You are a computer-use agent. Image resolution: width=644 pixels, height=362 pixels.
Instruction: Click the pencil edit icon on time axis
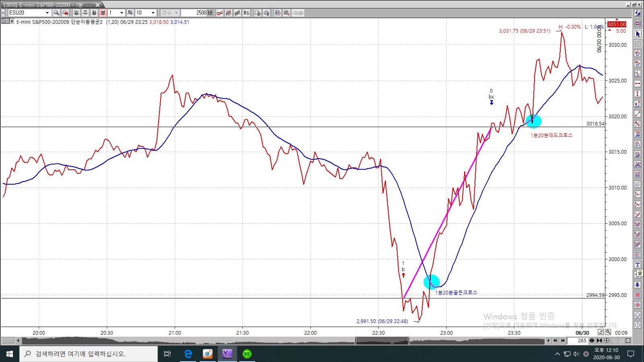coord(601,332)
